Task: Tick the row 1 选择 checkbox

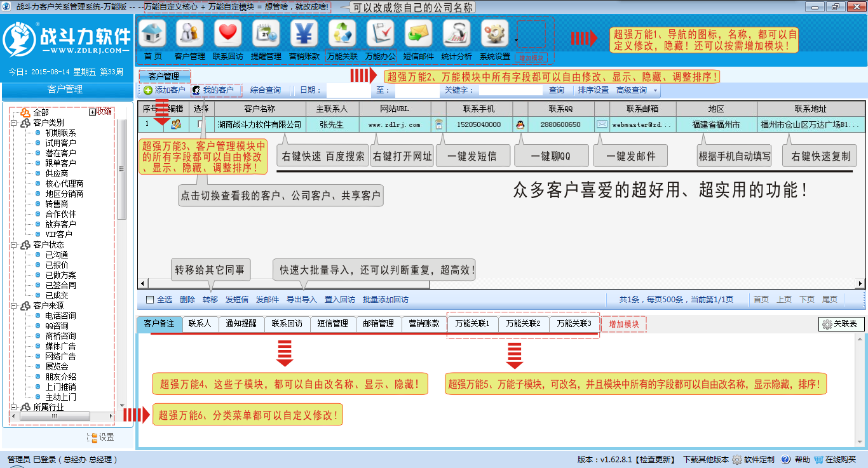Action: (201, 124)
